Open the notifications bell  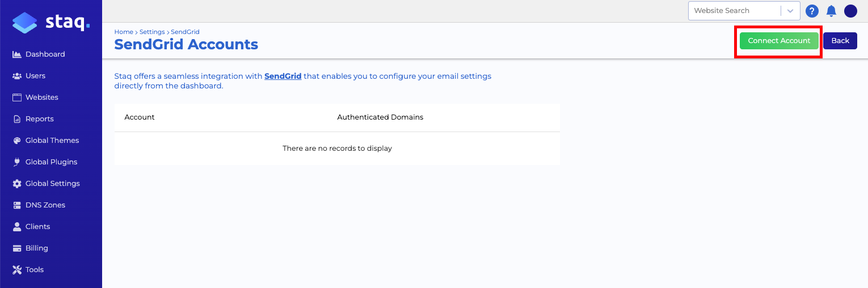pyautogui.click(x=831, y=11)
